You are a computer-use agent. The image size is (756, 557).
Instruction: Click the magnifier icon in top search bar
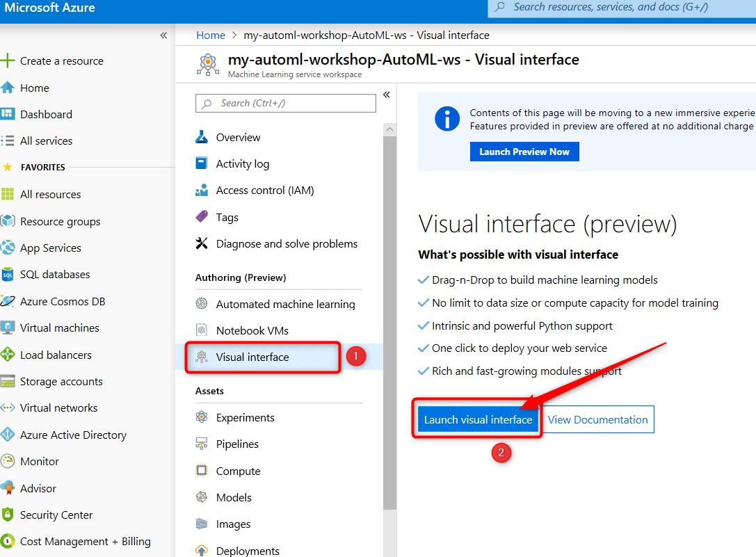pyautogui.click(x=501, y=7)
